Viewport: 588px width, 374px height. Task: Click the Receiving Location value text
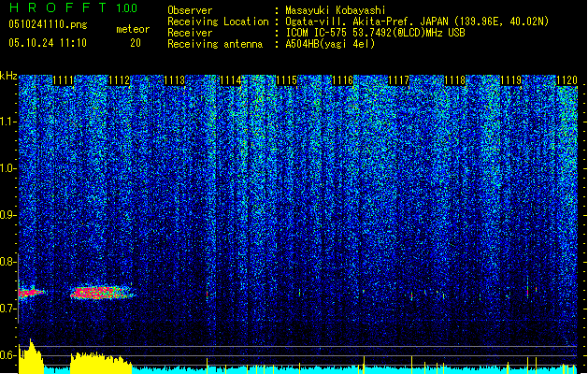[417, 22]
